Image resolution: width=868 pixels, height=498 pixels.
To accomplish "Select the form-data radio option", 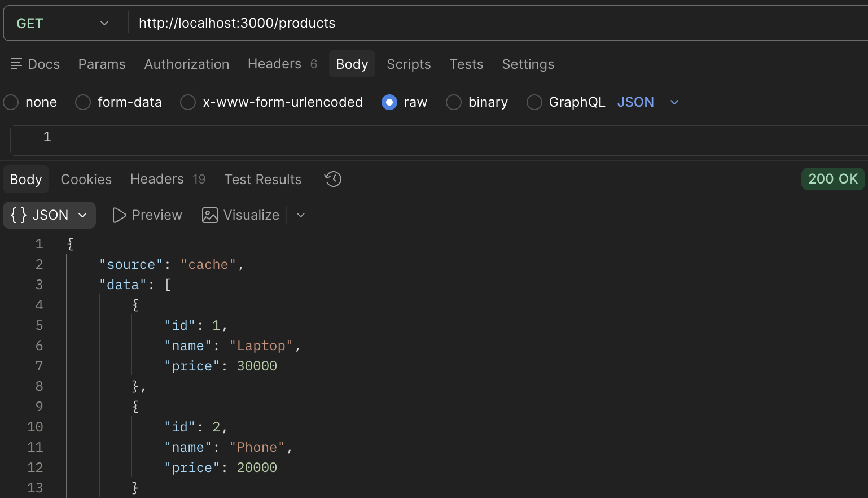I will pyautogui.click(x=83, y=102).
